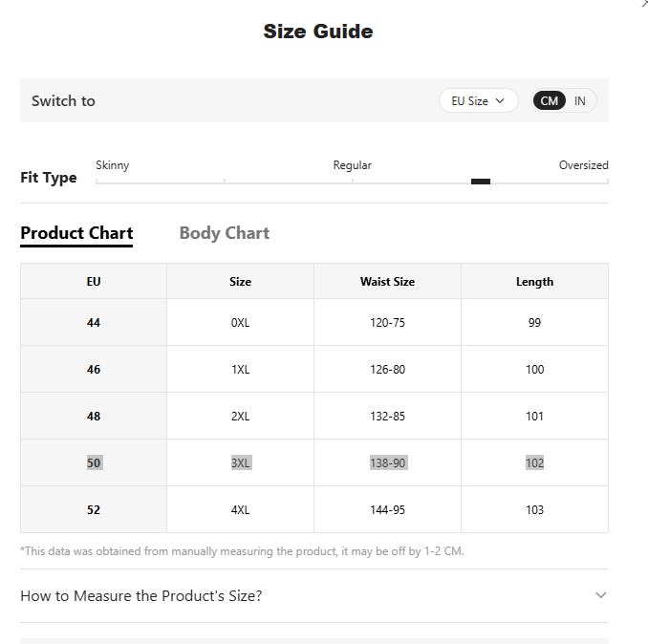Screen dimensions: 648x644
Task: Click the 3XL size cell
Action: coord(241,462)
